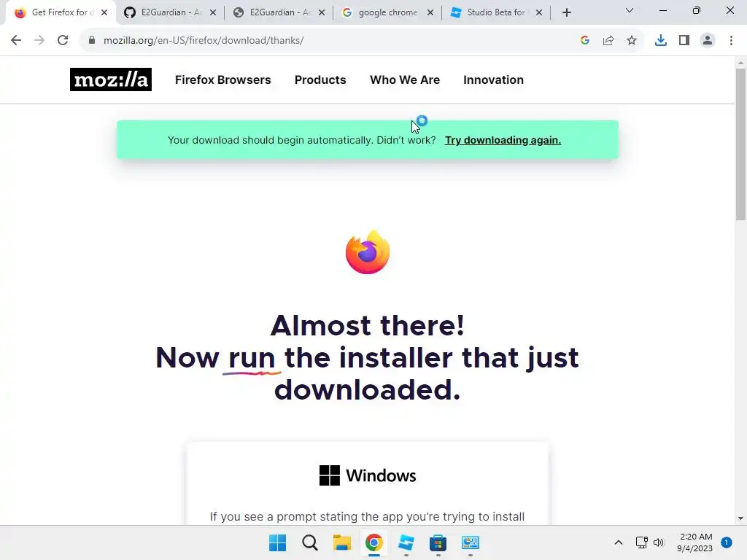Open the Chrome three-dot menu

point(731,41)
